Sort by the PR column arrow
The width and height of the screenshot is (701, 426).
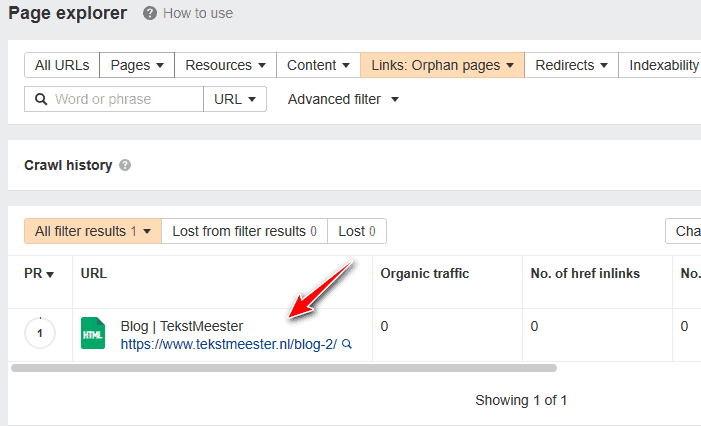click(50, 274)
